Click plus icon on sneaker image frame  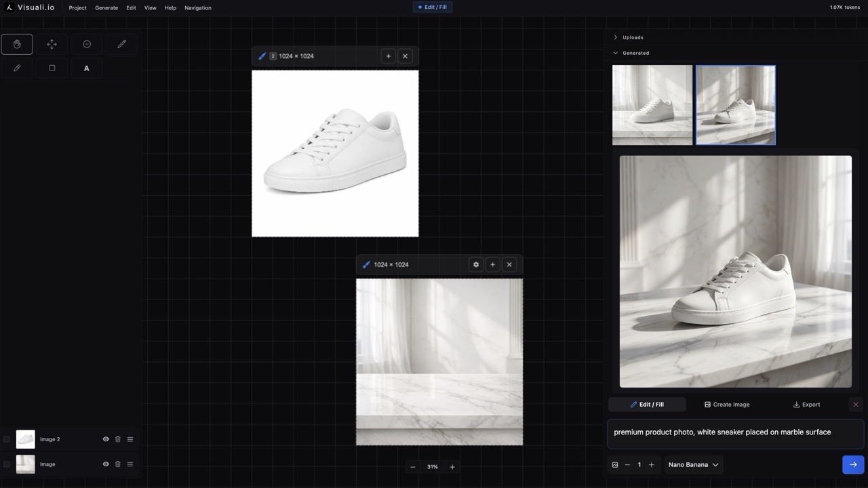[x=389, y=56]
